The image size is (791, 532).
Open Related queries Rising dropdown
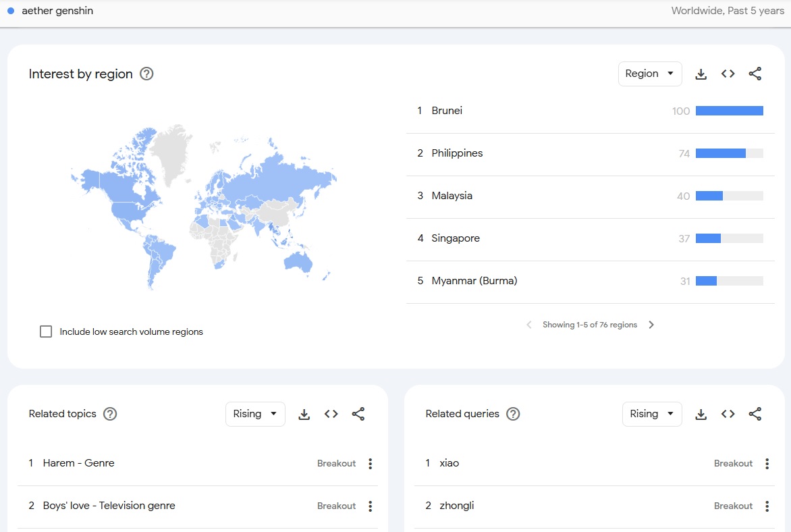pos(652,414)
